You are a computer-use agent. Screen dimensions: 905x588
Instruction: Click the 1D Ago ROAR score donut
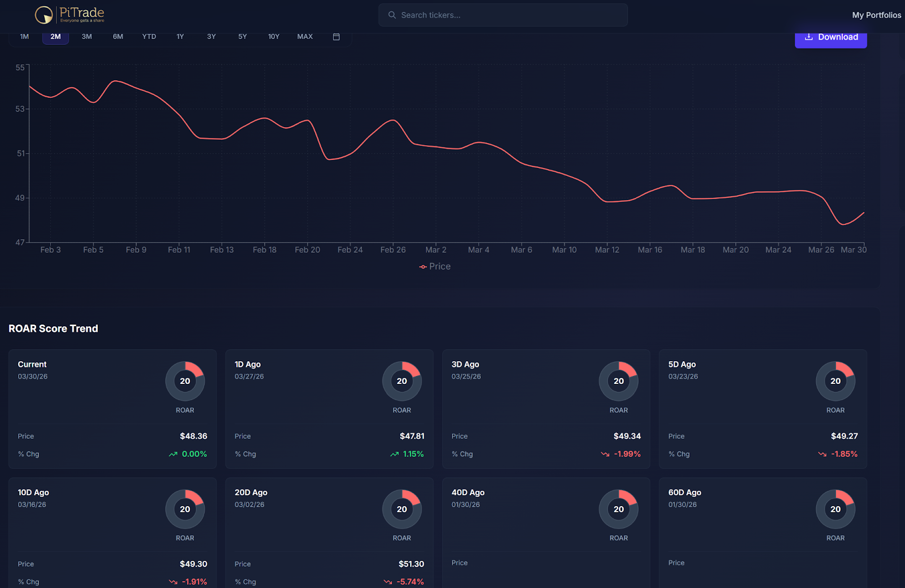(402, 381)
